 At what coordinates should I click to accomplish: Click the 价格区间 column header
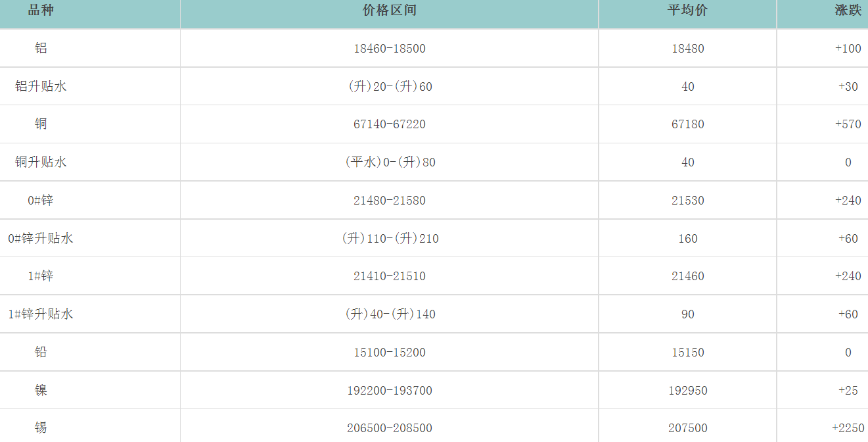point(389,11)
